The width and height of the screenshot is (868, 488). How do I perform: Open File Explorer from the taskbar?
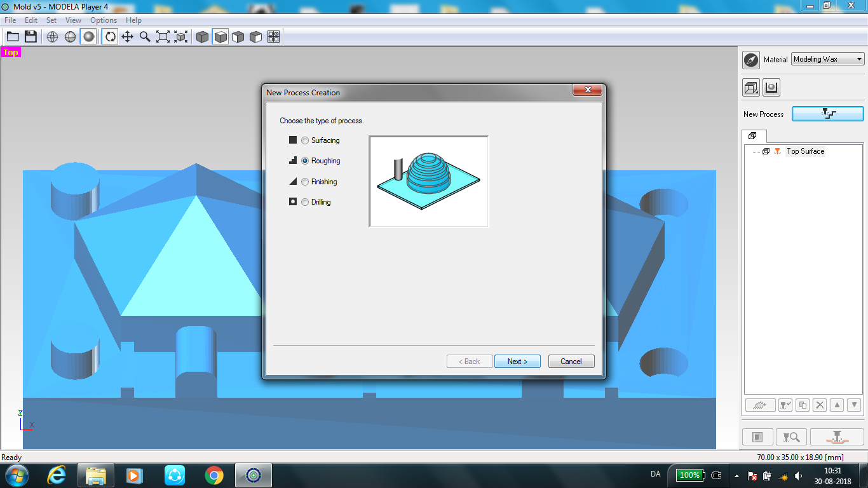point(96,475)
